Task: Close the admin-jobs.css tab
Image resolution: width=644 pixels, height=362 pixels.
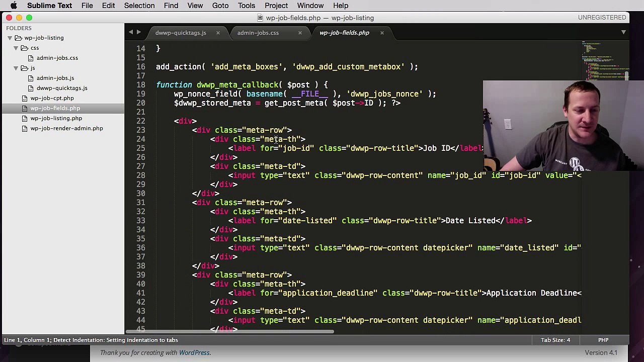Action: click(x=300, y=33)
